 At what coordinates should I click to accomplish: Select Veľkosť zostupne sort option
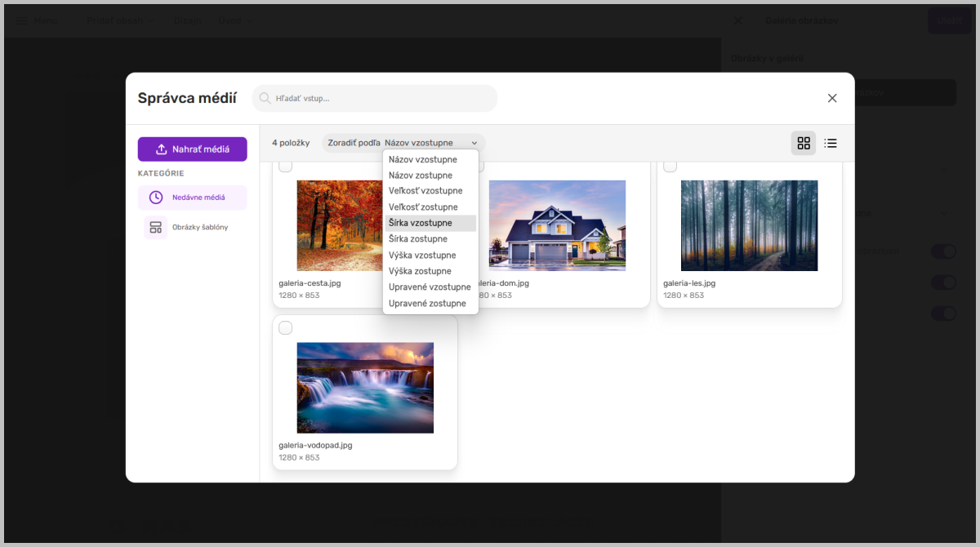pos(430,207)
